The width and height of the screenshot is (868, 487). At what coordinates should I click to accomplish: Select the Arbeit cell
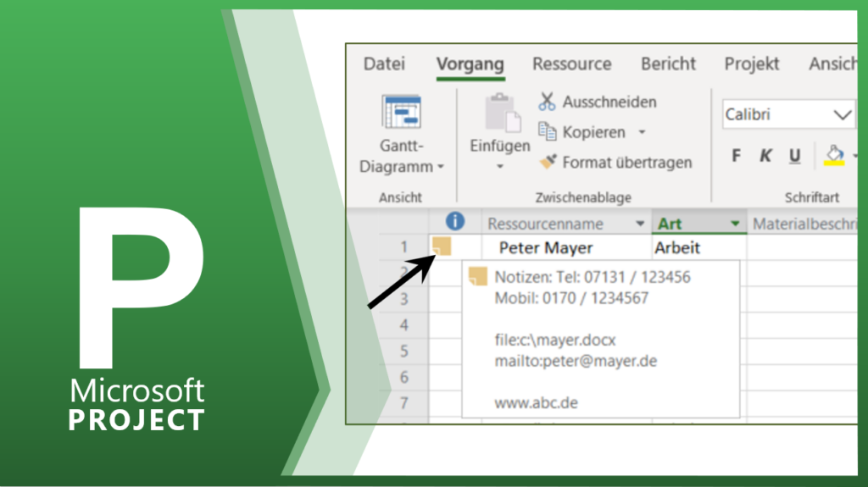(699, 247)
